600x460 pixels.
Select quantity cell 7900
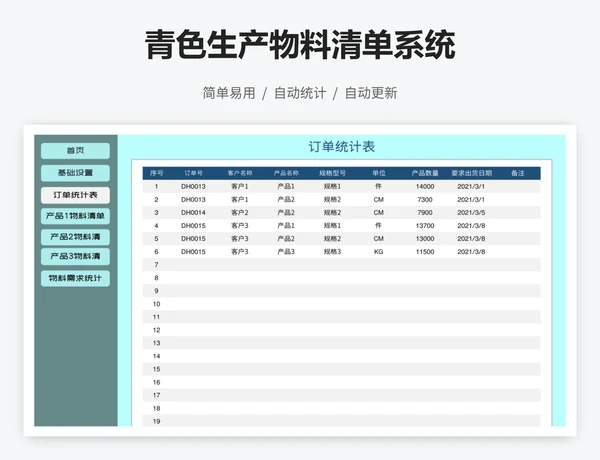tap(425, 213)
